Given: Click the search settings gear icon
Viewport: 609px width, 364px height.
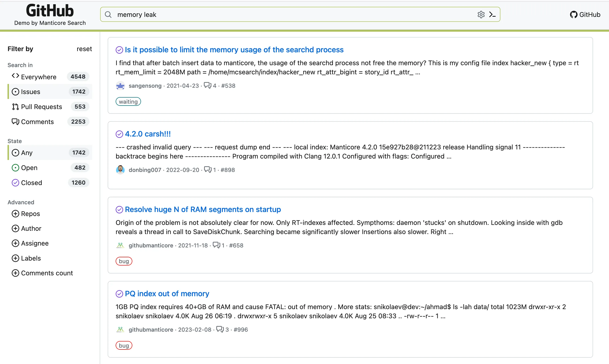Looking at the screenshot, I should (x=480, y=14).
